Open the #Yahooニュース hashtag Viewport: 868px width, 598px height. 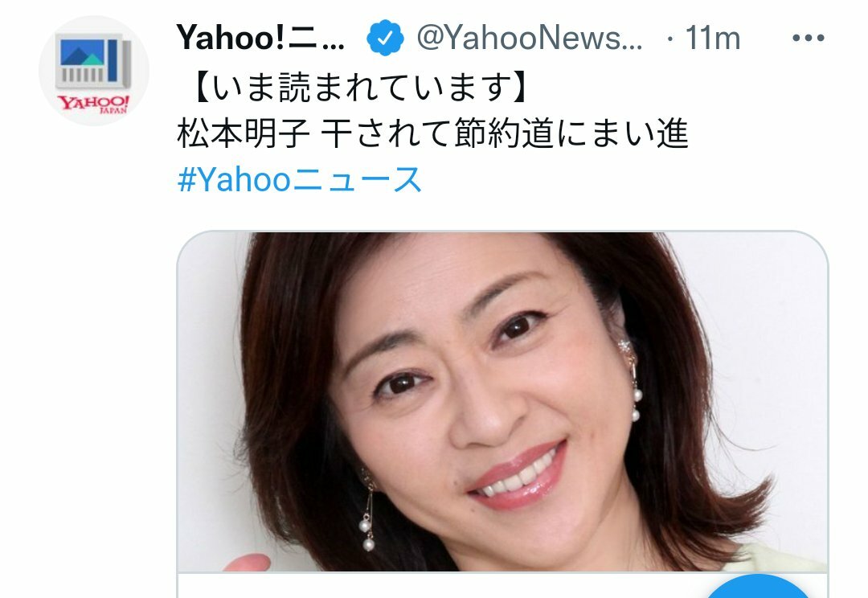300,179
